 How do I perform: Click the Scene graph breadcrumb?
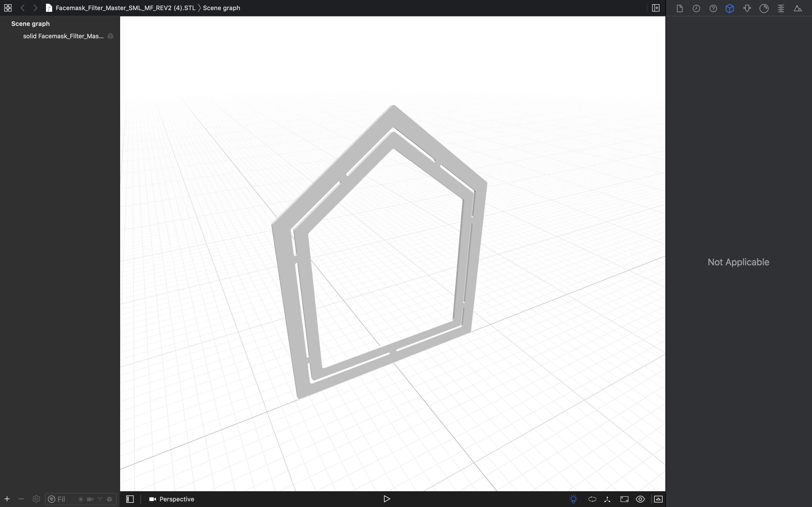(221, 8)
